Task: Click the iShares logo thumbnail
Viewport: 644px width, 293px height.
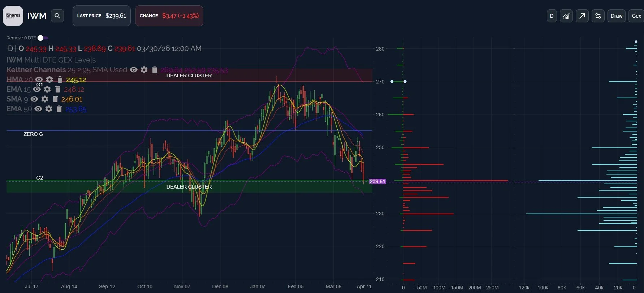Action: (13, 16)
